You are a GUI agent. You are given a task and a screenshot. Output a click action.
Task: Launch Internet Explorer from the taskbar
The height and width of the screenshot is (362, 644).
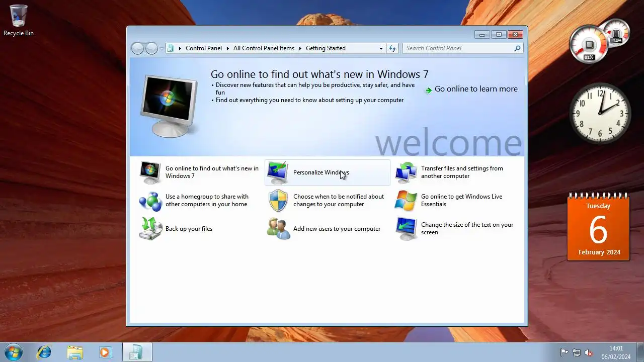(x=44, y=352)
